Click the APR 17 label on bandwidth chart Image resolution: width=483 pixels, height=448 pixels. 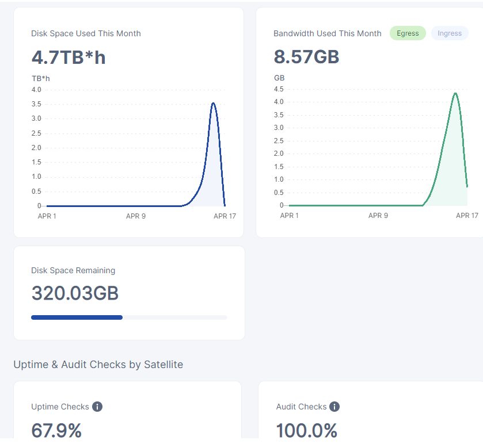tap(467, 216)
